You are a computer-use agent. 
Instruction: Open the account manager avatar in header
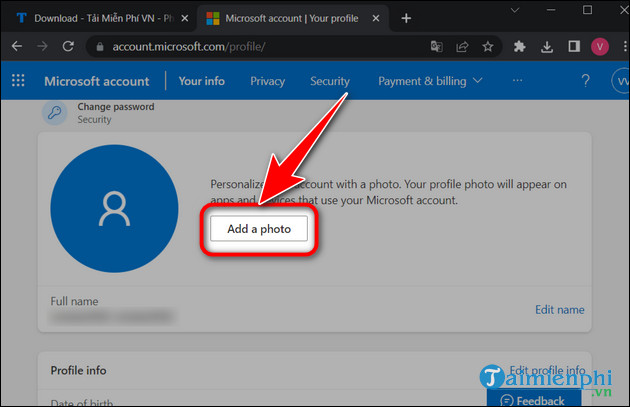point(620,81)
